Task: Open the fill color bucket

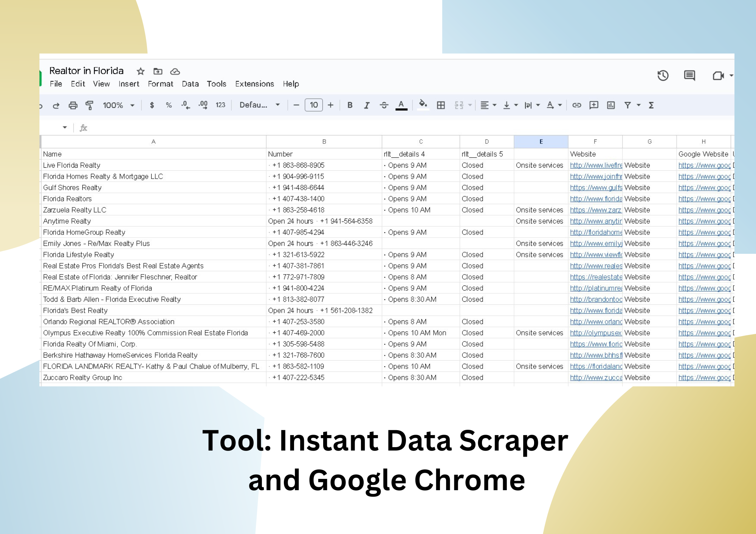Action: tap(423, 105)
